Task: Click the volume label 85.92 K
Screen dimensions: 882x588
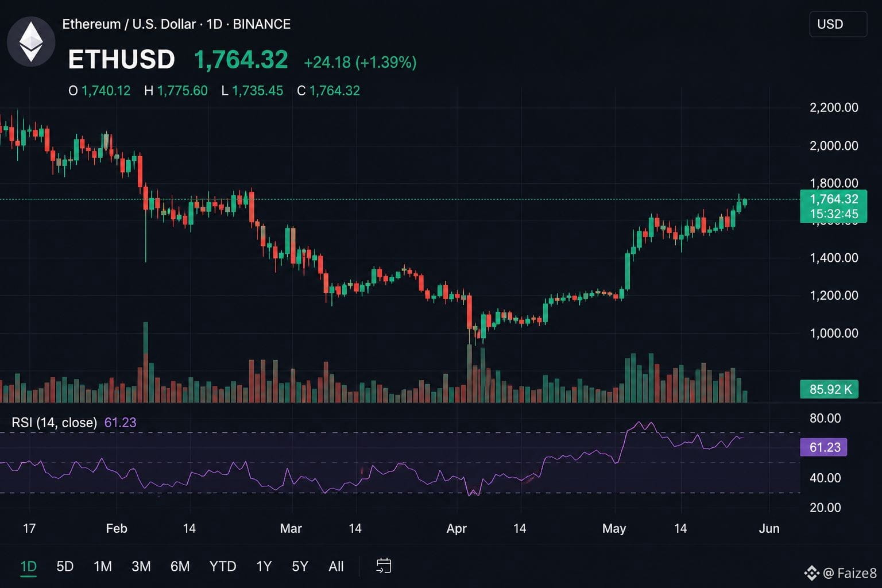Action: [829, 389]
